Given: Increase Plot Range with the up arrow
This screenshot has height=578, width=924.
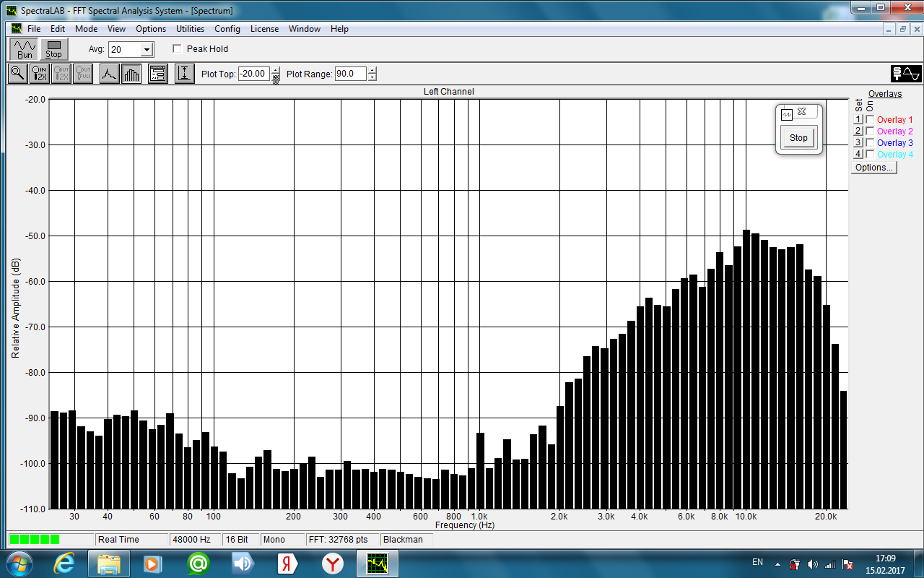Looking at the screenshot, I should coord(372,70).
